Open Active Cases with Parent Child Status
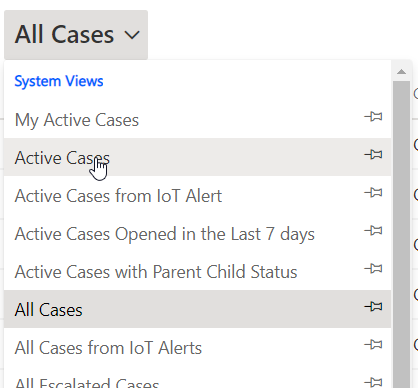418x388 pixels. pos(197,271)
